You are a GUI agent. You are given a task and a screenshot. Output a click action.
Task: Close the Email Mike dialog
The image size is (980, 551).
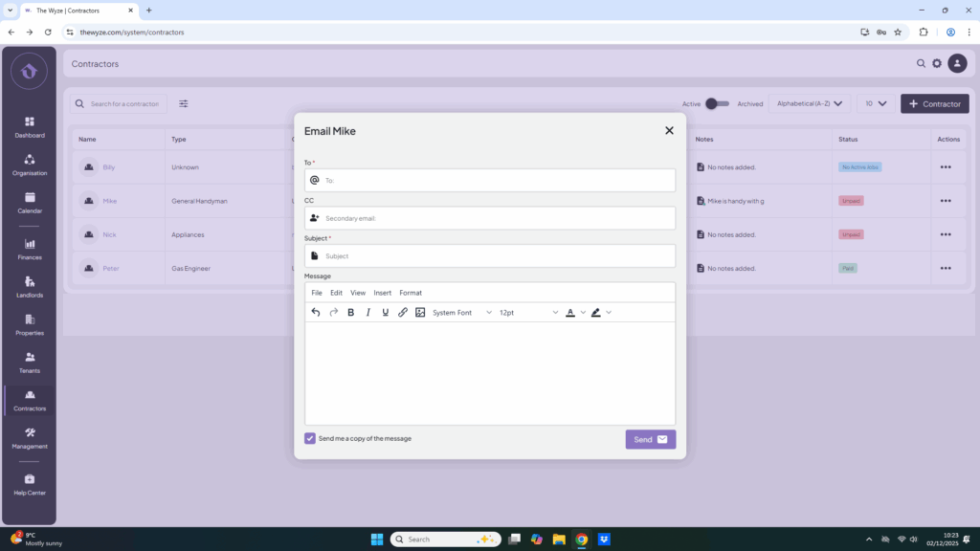(669, 131)
